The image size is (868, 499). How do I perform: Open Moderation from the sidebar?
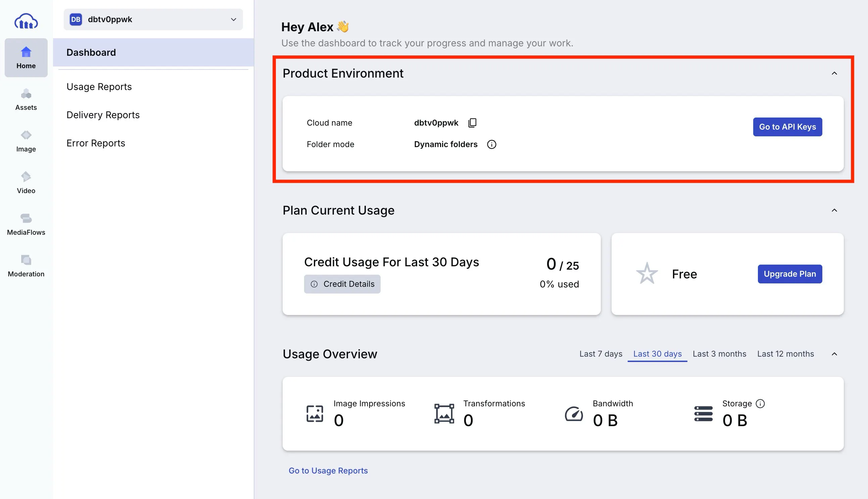(26, 266)
